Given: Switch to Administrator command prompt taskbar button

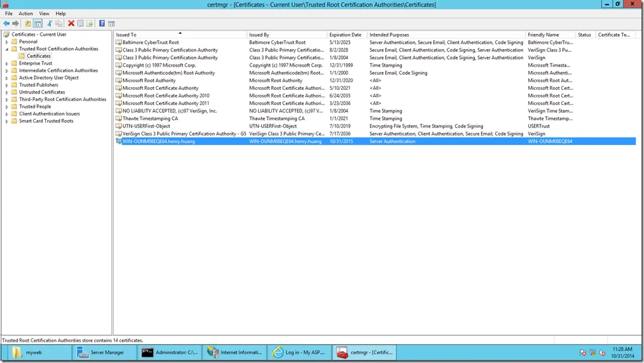Looking at the screenshot, I should pos(170,352).
